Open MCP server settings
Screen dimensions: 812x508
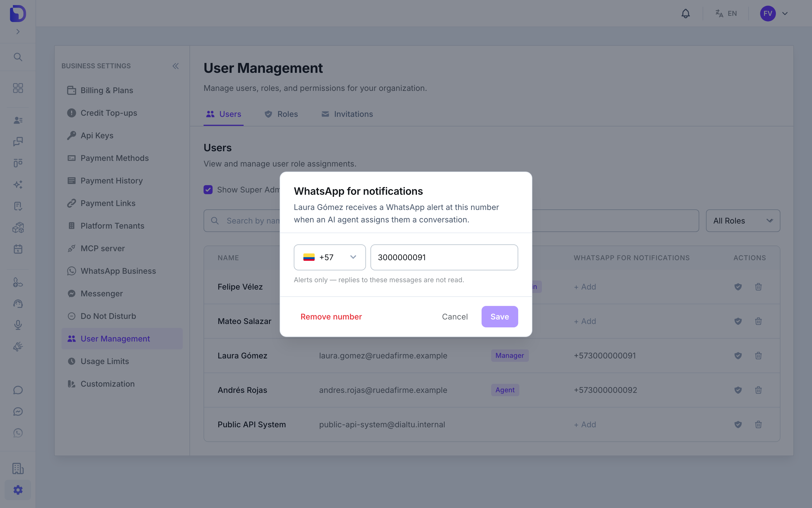click(122, 248)
